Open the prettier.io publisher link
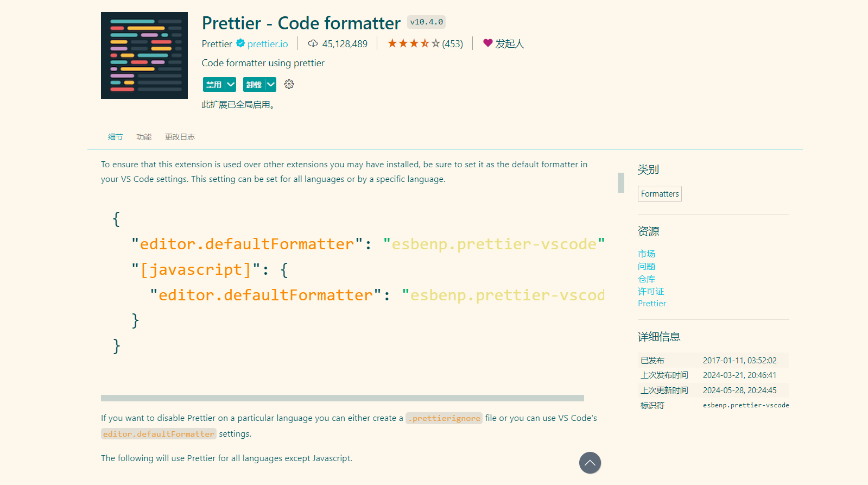 click(x=268, y=44)
